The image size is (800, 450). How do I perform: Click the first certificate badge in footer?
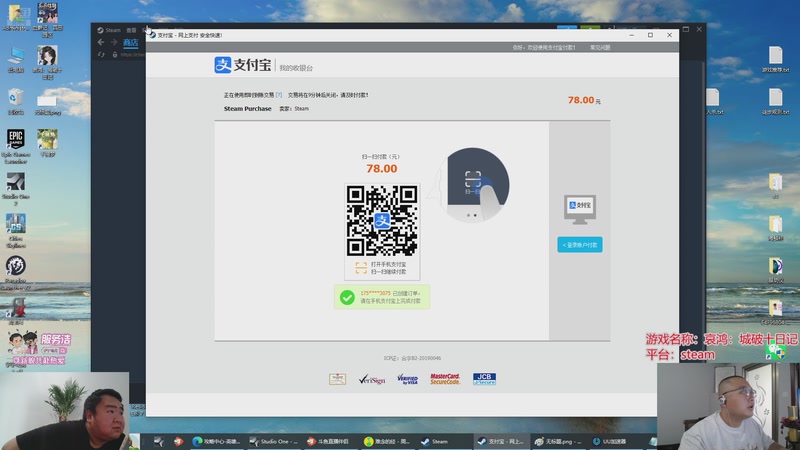(337, 379)
